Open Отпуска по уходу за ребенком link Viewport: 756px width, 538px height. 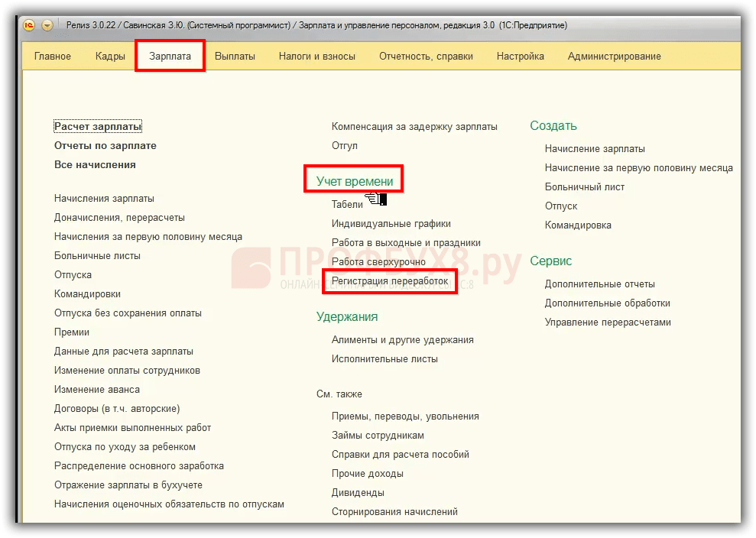coord(125,447)
